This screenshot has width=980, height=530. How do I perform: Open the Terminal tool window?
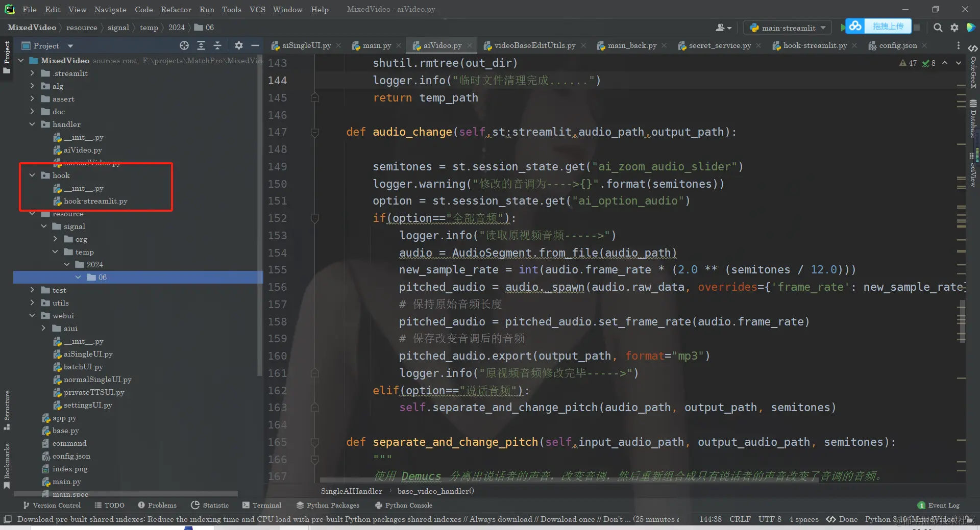pos(262,505)
